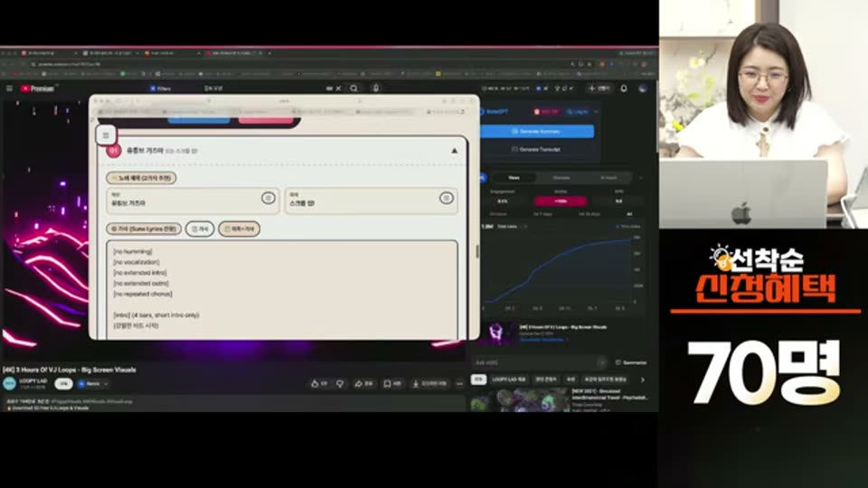Open the VJ Loops video thumbnail card
Viewport: 868px width, 488px height.
496,334
